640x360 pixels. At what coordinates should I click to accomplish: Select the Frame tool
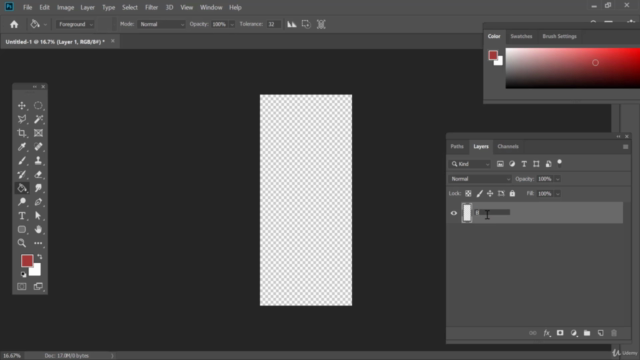[x=38, y=133]
